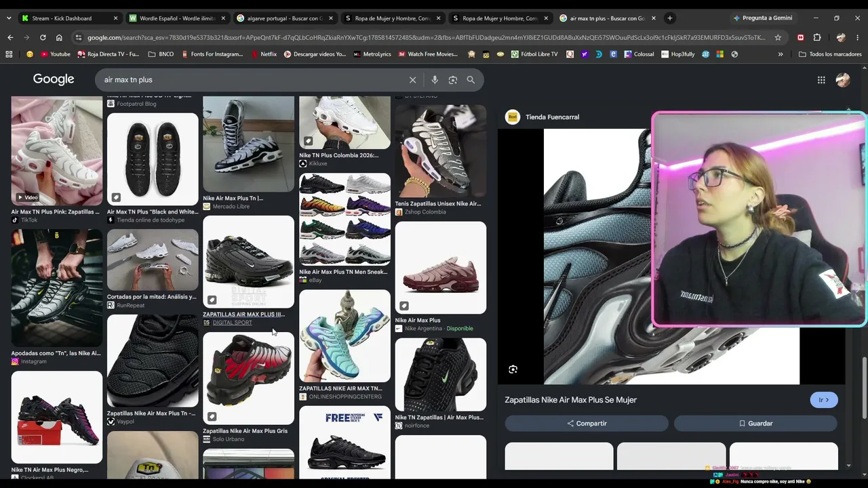Close the Stream - Kick Dashboard tab
The height and width of the screenshot is (488, 868).
click(115, 18)
